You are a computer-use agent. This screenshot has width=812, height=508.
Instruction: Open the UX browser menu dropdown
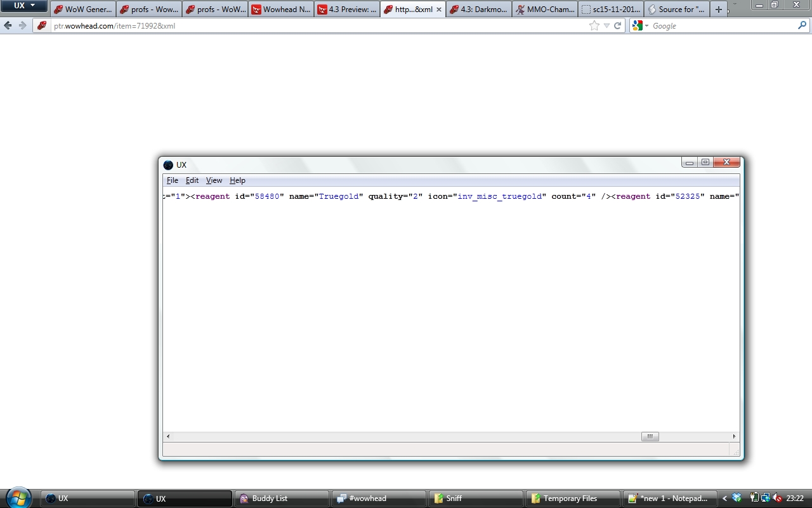[x=24, y=6]
